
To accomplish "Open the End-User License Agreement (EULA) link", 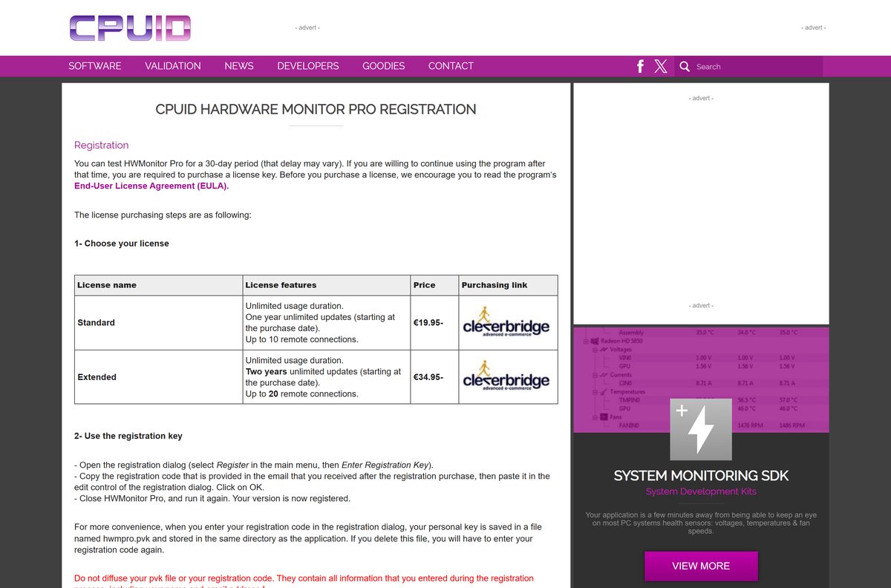I will point(151,186).
